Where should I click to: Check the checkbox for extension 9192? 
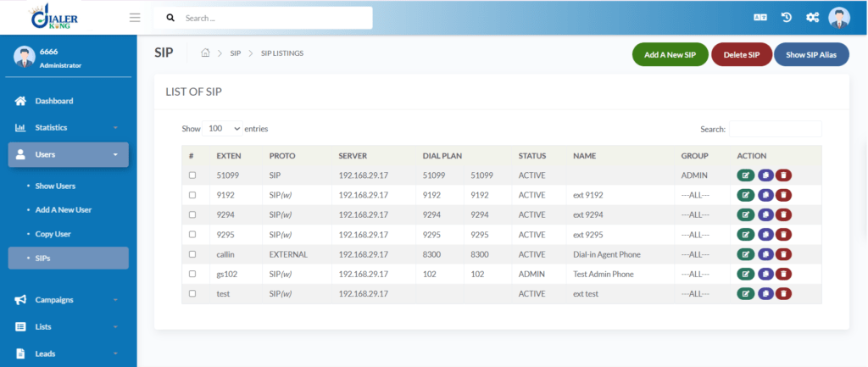pyautogui.click(x=192, y=195)
